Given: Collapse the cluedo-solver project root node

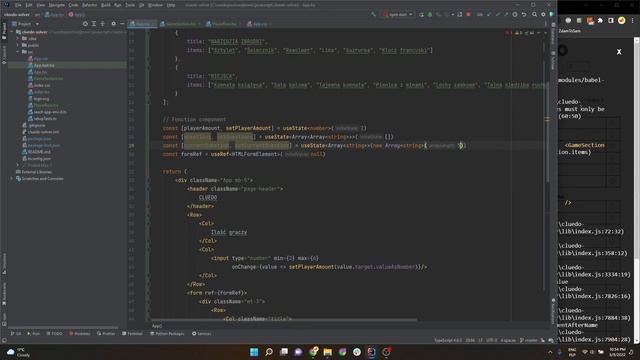Looking at the screenshot, I should (12, 32).
